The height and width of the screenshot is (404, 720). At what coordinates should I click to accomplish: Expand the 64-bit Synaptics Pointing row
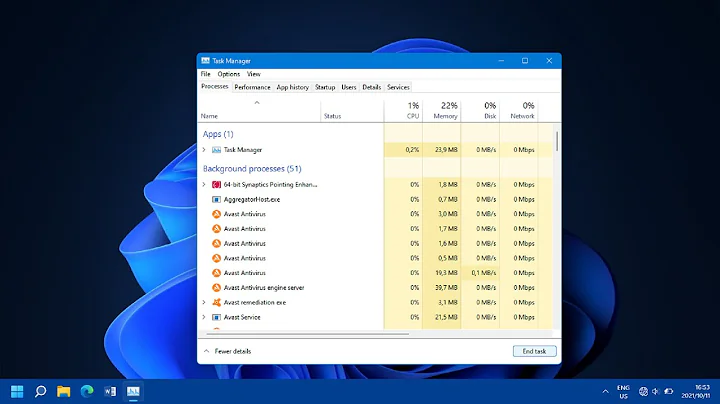point(204,185)
